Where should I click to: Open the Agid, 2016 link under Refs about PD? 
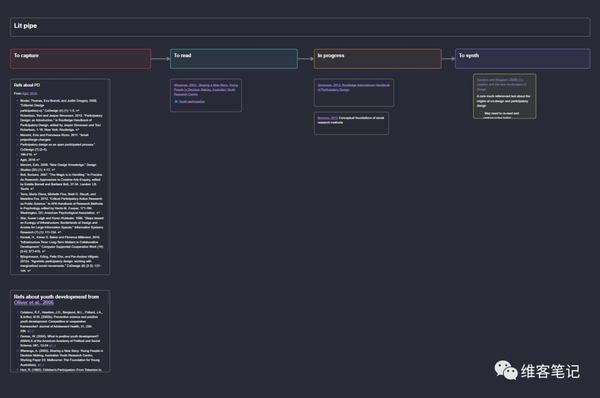point(29,93)
